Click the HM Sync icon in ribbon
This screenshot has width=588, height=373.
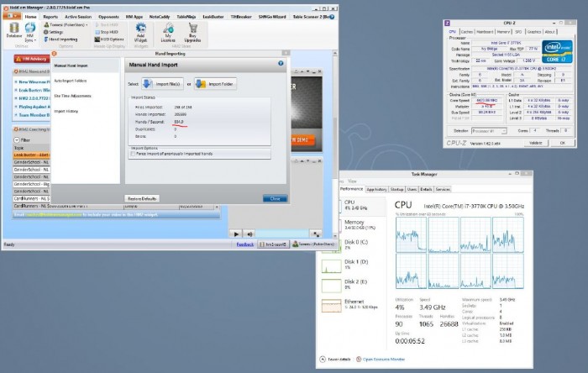pos(30,32)
